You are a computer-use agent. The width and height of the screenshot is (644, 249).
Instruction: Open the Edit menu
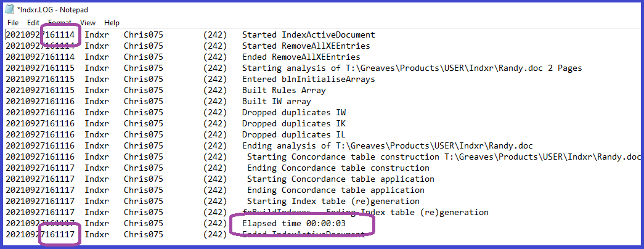[33, 23]
